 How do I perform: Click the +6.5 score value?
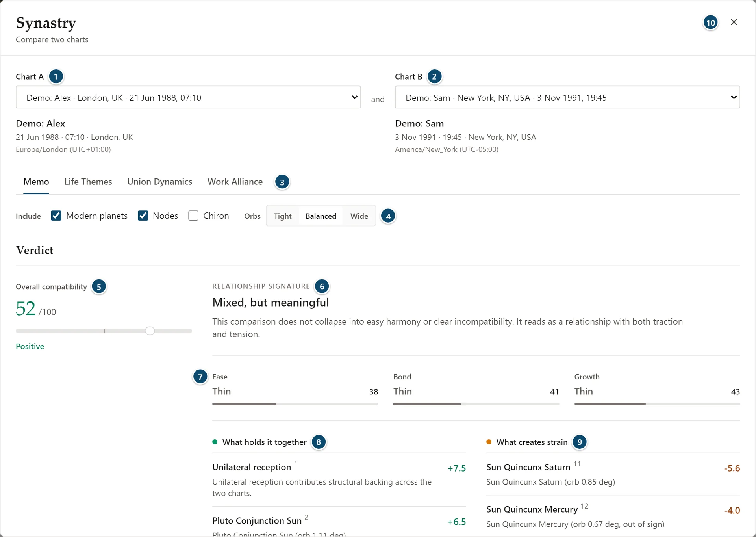tap(457, 522)
